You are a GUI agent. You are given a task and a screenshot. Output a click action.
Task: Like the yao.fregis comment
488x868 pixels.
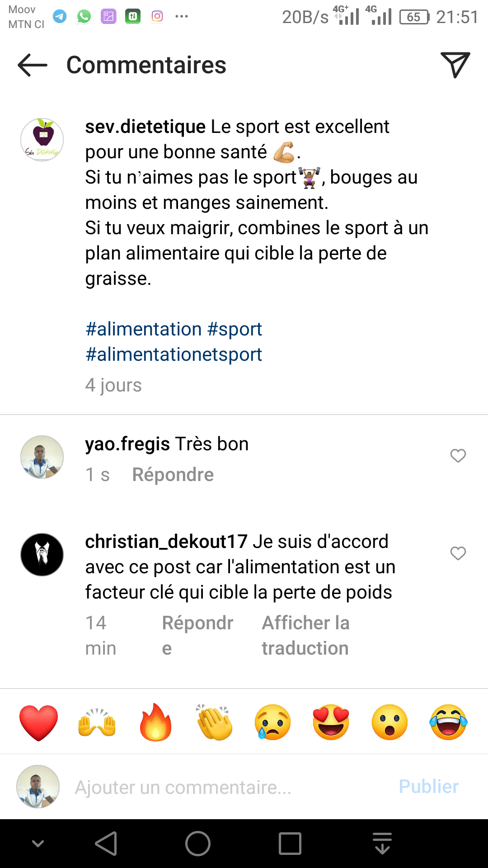[x=458, y=456]
